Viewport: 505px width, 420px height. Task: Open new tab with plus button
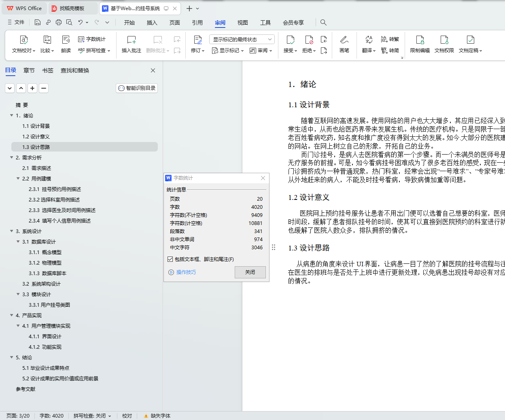(189, 8)
